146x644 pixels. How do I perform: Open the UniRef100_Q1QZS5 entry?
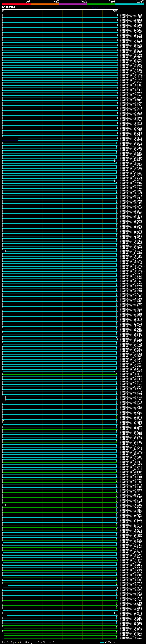coord(131,417)
